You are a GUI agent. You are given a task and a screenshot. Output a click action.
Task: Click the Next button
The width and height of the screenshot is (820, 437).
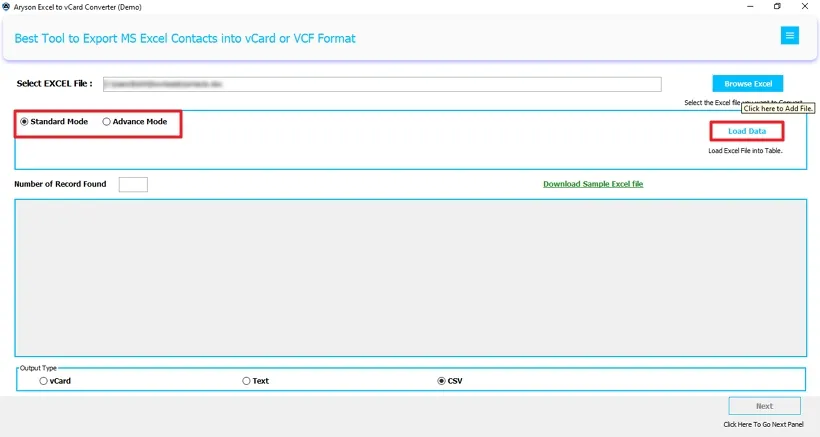click(x=764, y=406)
